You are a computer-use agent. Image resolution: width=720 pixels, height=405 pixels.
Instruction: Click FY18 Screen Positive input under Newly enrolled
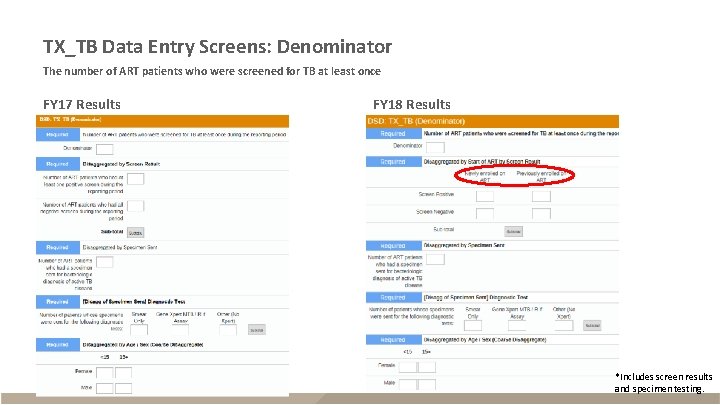pyautogui.click(x=485, y=197)
